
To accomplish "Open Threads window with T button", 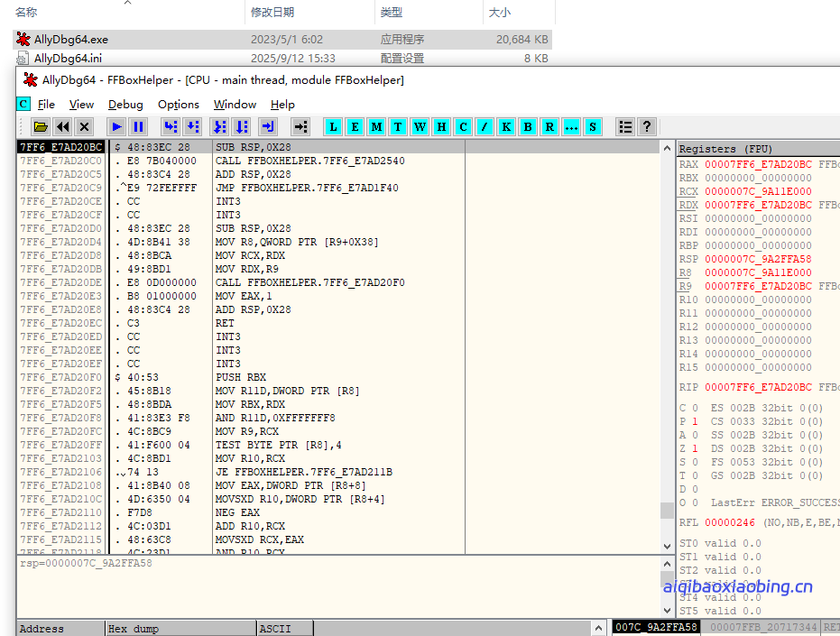I will pyautogui.click(x=398, y=127).
